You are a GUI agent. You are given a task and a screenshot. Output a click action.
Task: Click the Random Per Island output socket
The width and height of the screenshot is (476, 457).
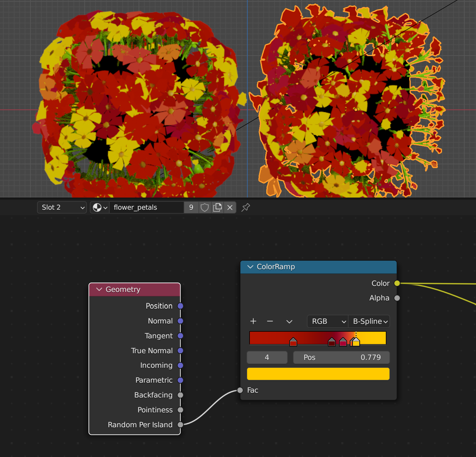[180, 425]
